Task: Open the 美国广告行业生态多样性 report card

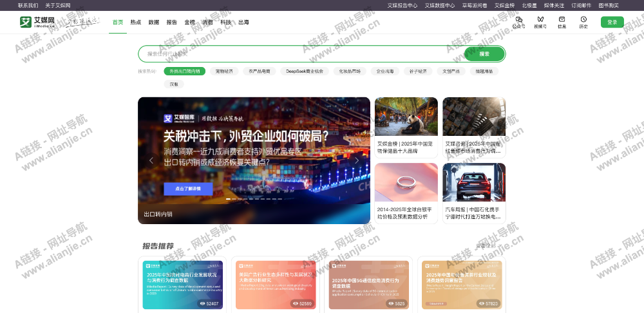Action: [276, 285]
